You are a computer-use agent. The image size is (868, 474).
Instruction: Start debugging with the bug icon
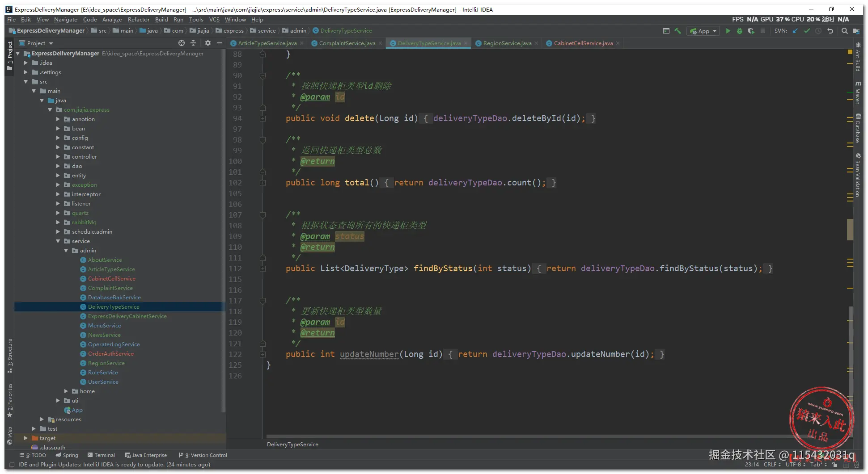[x=740, y=31]
